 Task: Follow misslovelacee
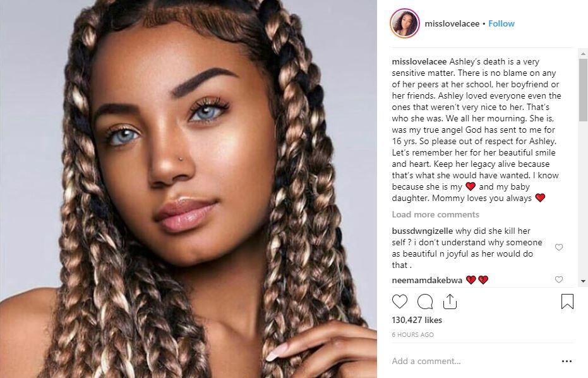click(501, 23)
